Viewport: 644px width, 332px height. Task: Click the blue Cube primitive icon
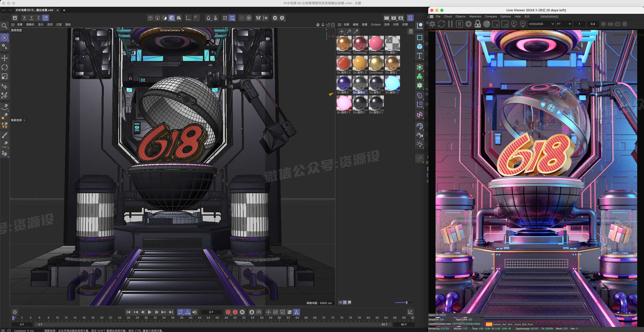[x=419, y=47]
